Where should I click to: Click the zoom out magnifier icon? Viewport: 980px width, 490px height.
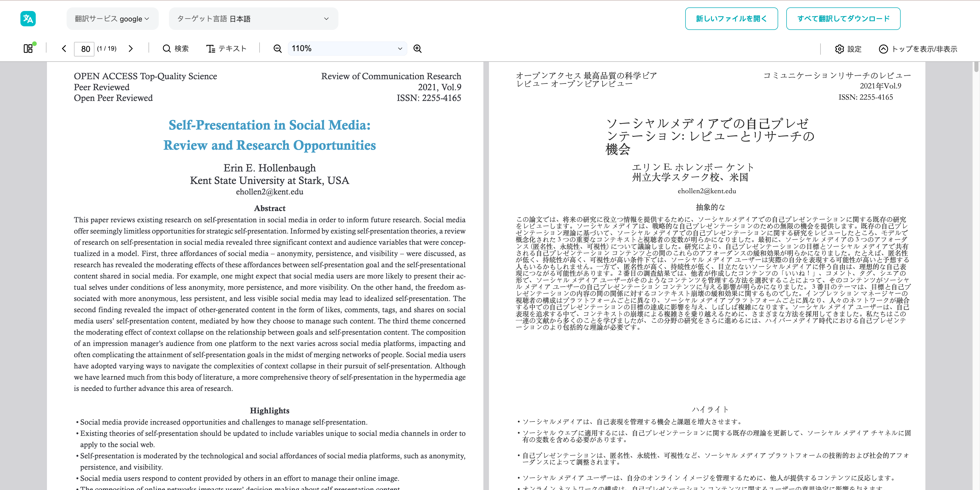point(278,49)
